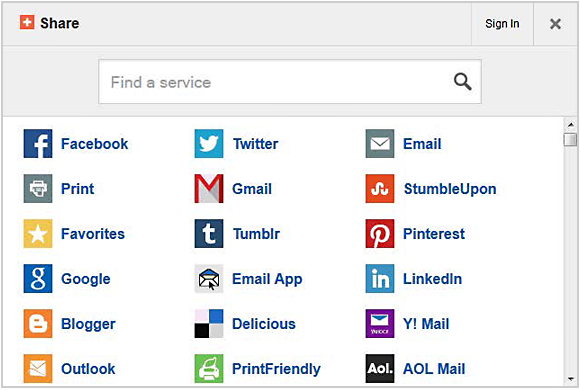This screenshot has width=580, height=390.
Task: Click the Pinterest icon
Action: click(380, 233)
